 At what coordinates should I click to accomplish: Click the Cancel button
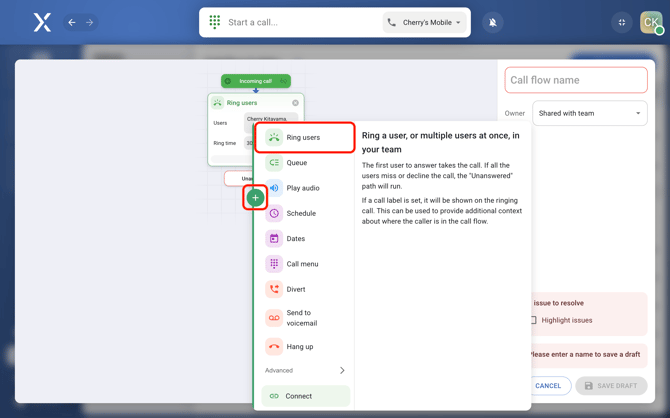click(x=548, y=385)
